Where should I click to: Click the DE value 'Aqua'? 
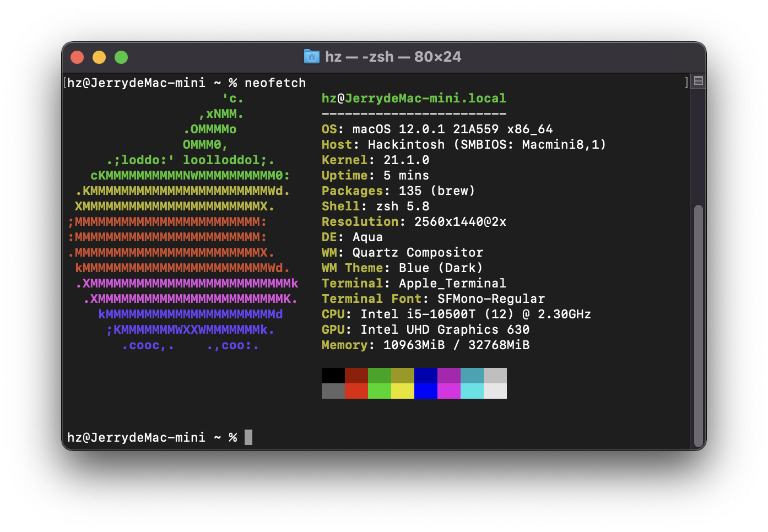367,237
